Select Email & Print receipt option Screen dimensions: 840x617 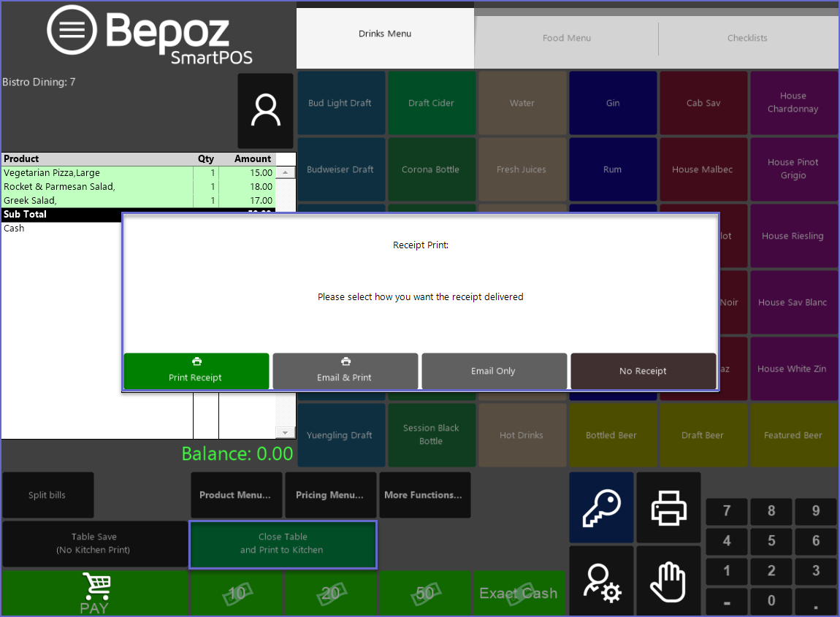[345, 371]
